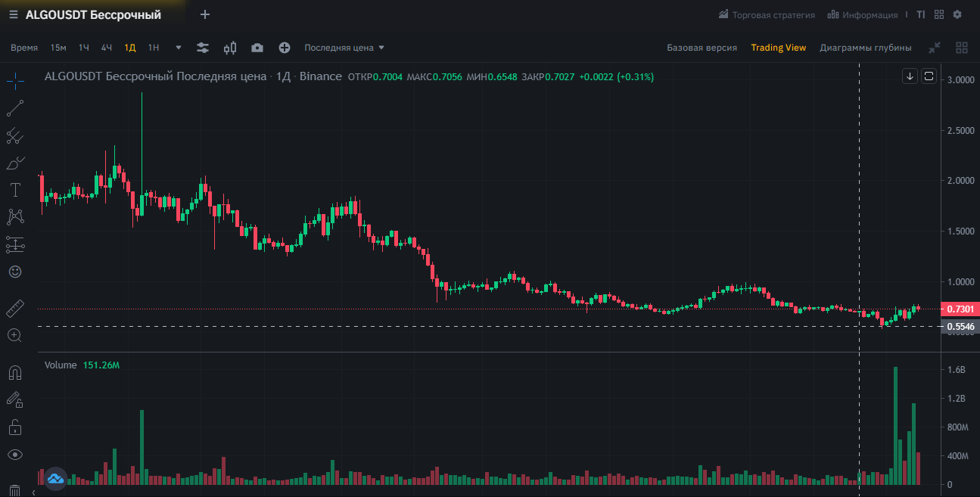Toggle magnet mode for drawings
This screenshot has height=497, width=980.
tap(15, 373)
